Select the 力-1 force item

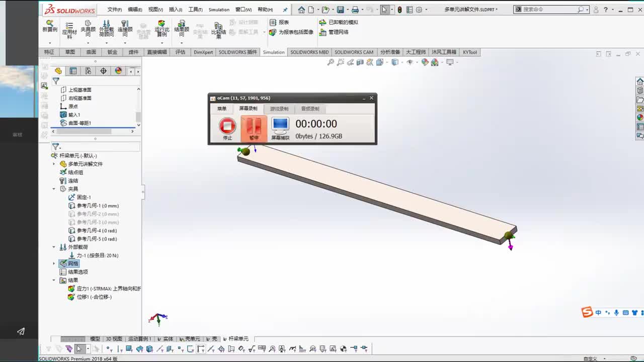pos(94,256)
